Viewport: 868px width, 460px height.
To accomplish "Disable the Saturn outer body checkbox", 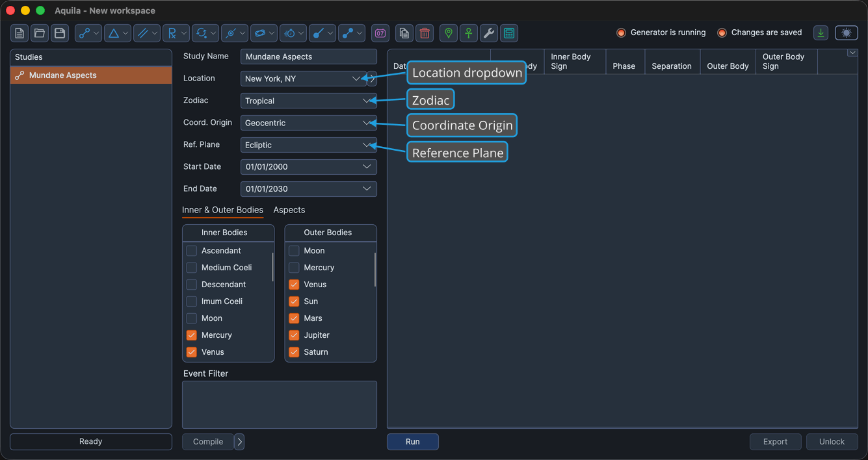I will click(294, 352).
